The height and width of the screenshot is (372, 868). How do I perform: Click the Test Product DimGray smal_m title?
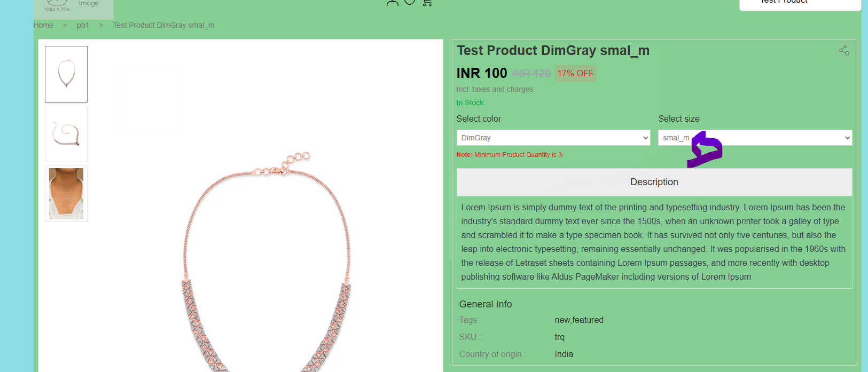tap(553, 51)
